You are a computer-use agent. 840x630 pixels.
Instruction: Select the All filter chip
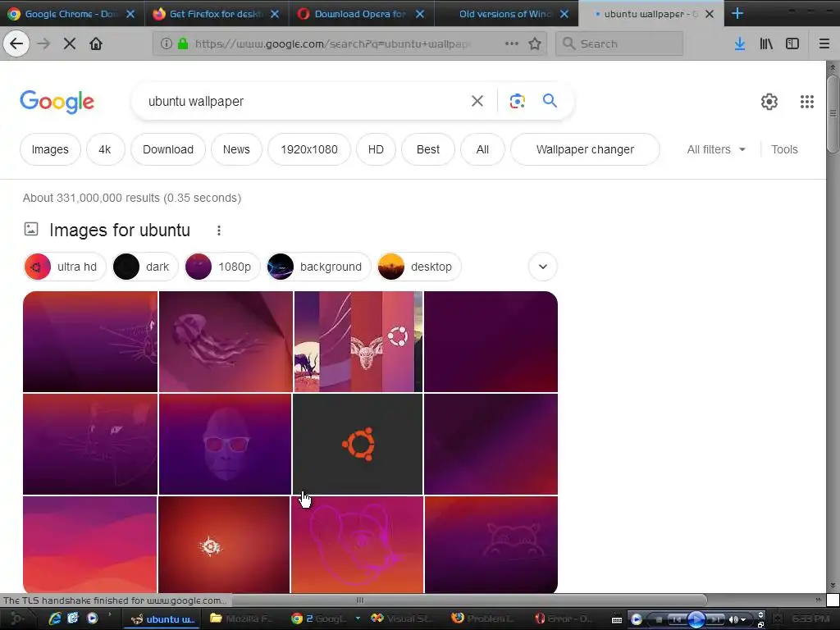pos(482,149)
